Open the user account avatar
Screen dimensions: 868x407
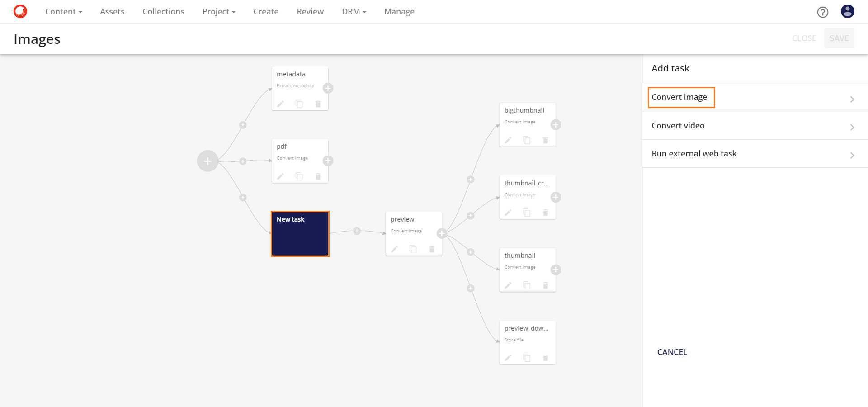[847, 11]
